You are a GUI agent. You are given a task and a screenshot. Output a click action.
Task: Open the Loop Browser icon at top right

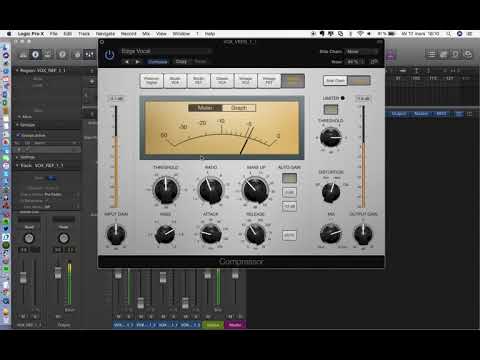click(456, 54)
